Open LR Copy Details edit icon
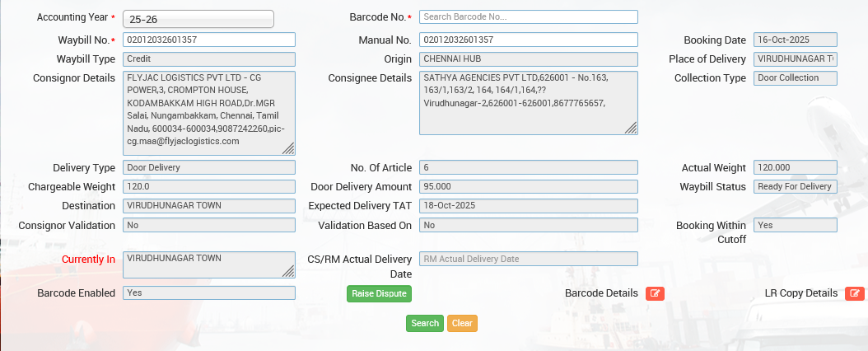The height and width of the screenshot is (351, 868). click(x=855, y=293)
